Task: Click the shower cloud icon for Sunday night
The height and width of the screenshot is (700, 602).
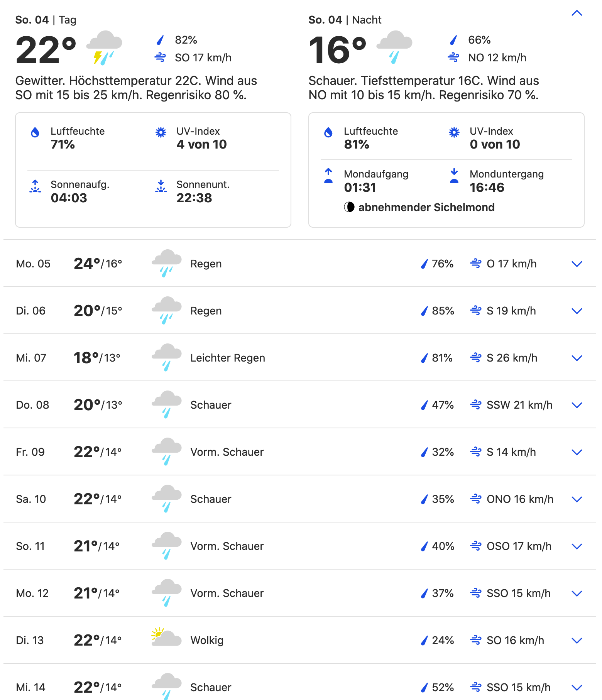Action: (394, 47)
